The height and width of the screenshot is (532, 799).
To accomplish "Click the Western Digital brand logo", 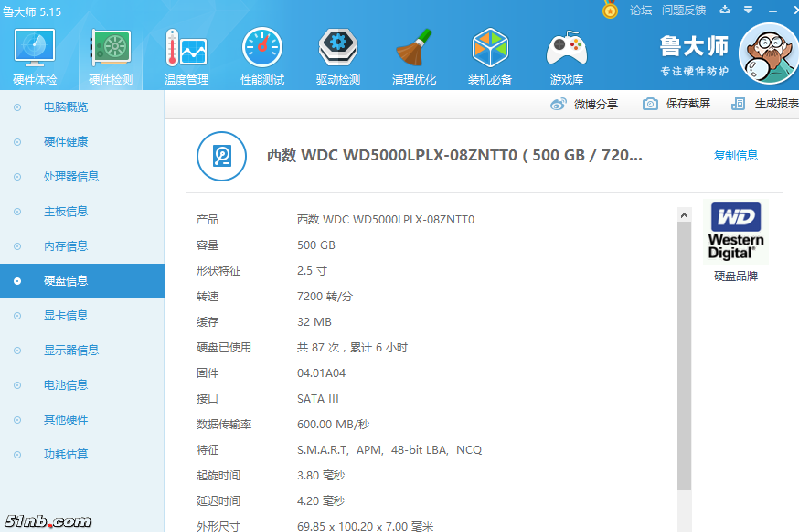I will pos(735,232).
